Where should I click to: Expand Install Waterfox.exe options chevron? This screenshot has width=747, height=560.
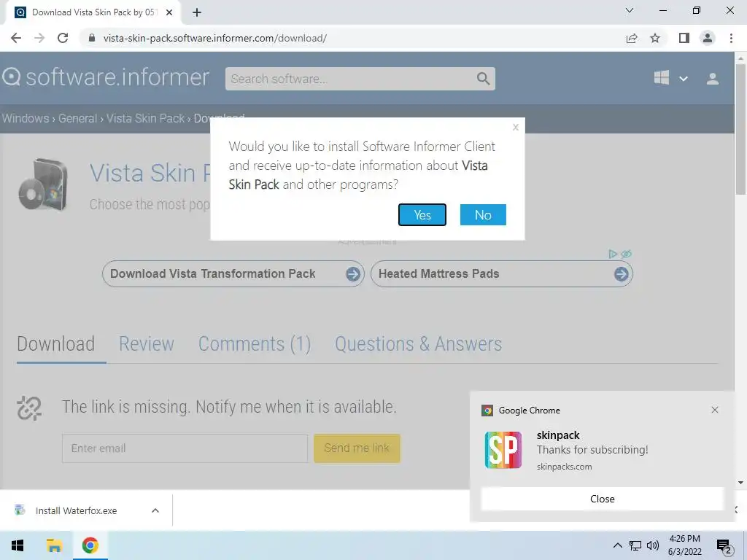tap(155, 510)
